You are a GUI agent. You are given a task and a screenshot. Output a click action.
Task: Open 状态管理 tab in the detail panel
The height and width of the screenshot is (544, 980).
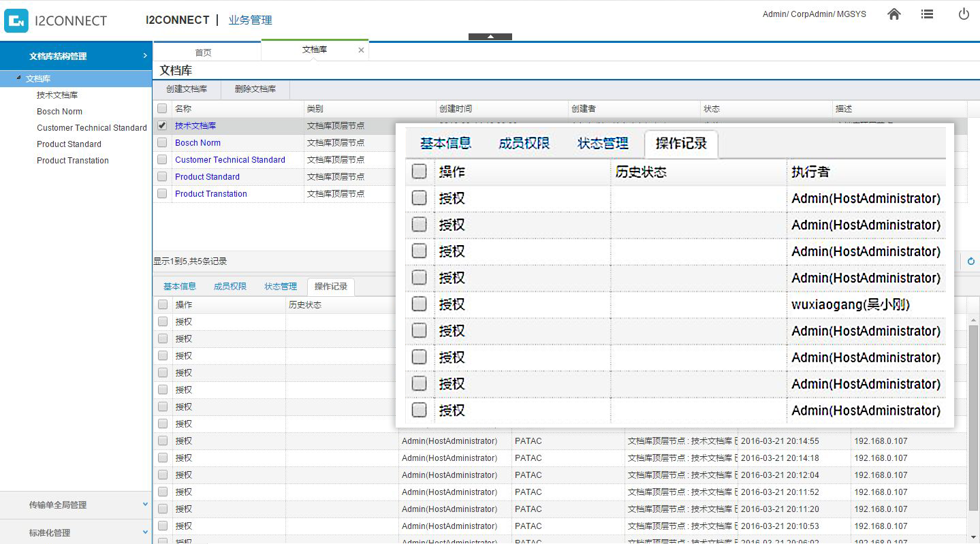point(281,287)
